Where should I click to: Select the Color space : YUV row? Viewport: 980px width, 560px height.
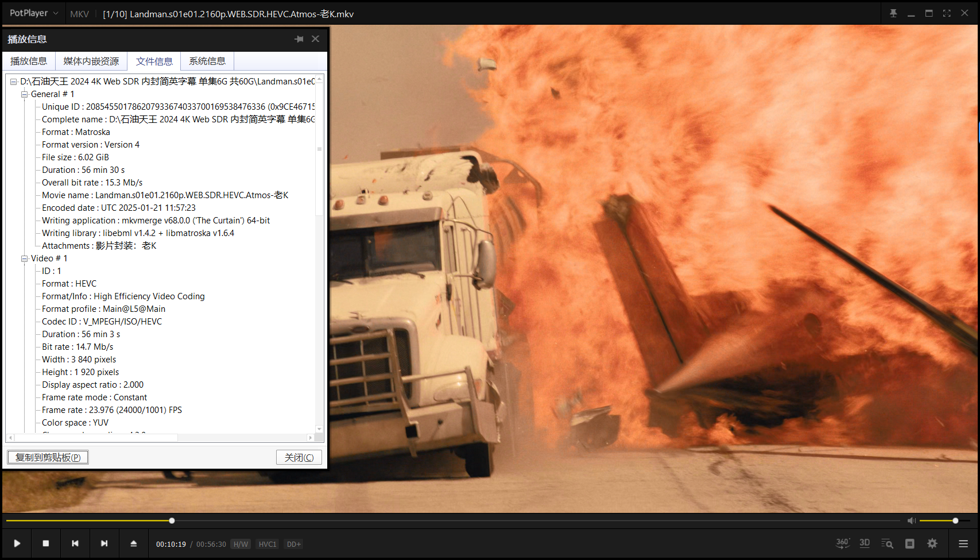pos(75,423)
